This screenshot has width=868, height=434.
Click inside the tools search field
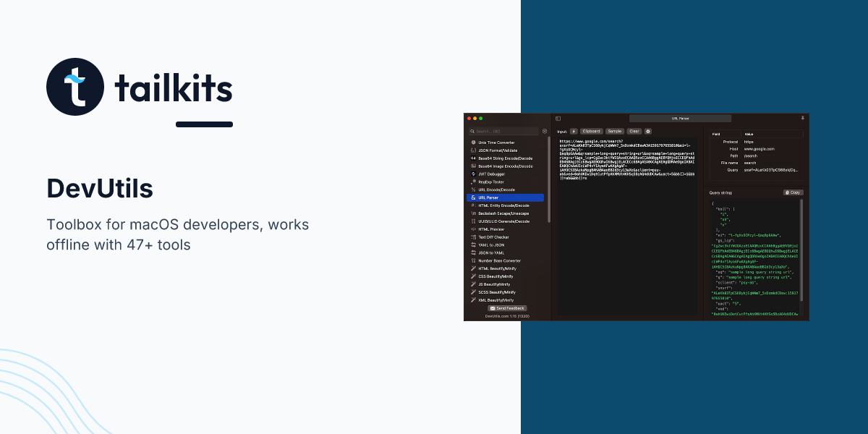503,132
